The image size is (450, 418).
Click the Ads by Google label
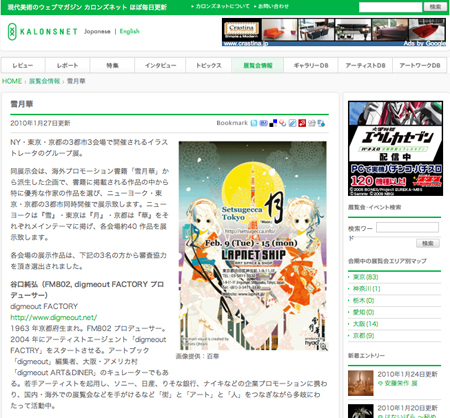424,43
